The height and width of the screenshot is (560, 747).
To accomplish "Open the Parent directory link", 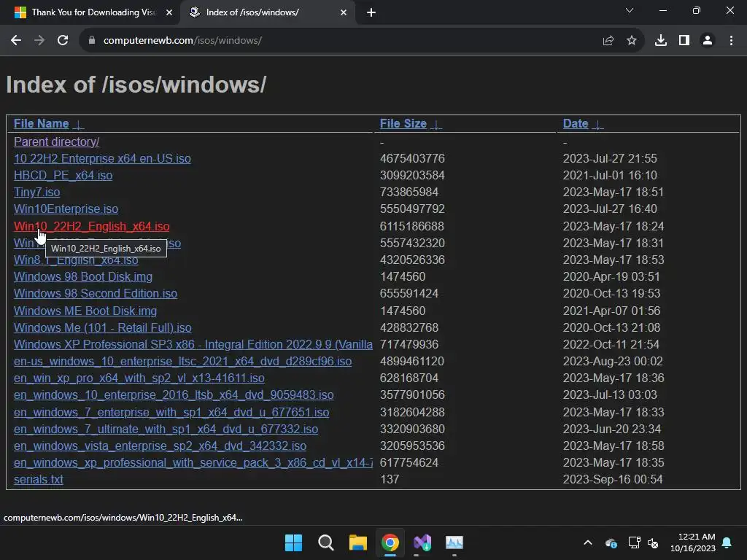I will [x=56, y=141].
